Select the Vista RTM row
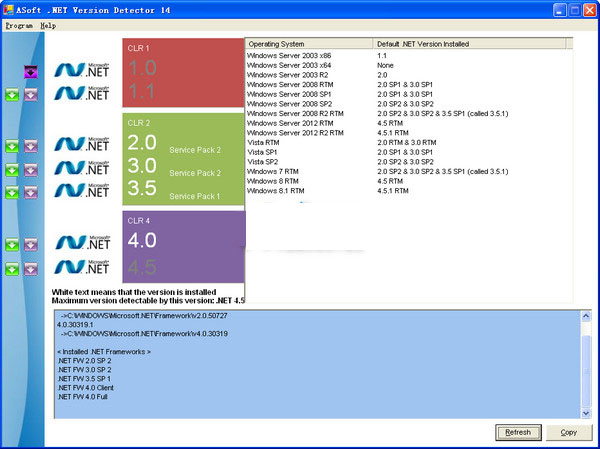600x449 pixels. (409, 142)
